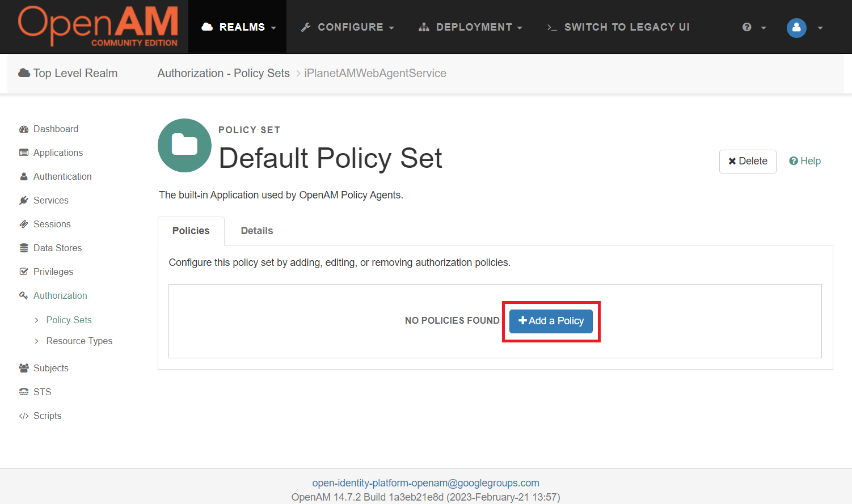Image resolution: width=852 pixels, height=504 pixels.
Task: Click the terminal icon beside Switch to Legacy UI
Action: (552, 27)
